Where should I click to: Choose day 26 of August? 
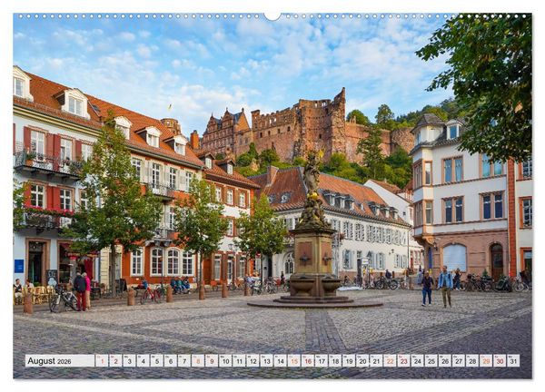tap(445, 361)
